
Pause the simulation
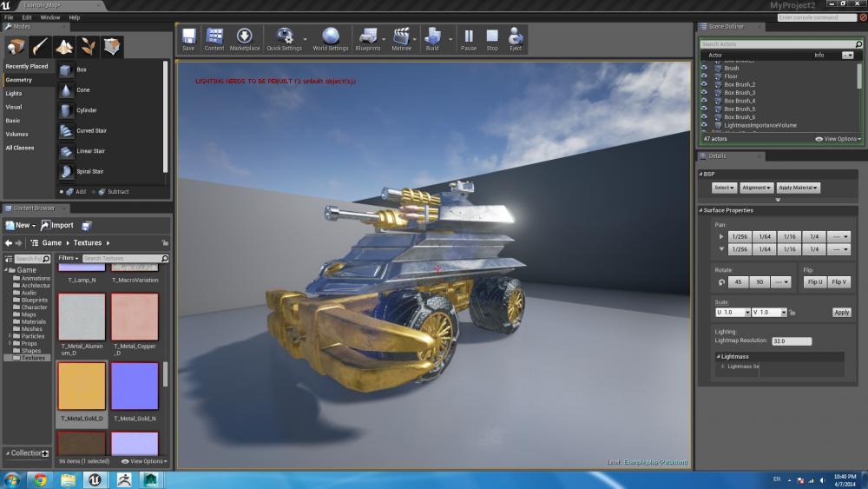click(x=469, y=39)
